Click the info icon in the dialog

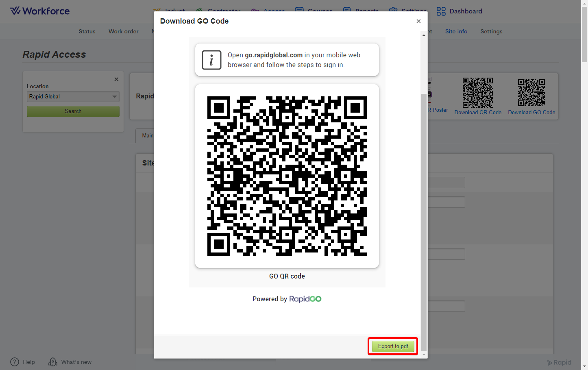pyautogui.click(x=212, y=60)
